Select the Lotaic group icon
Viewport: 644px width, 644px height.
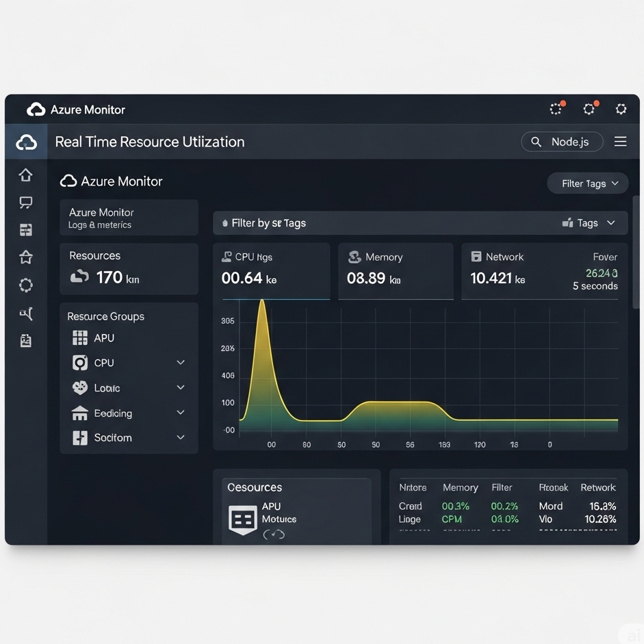tap(79, 388)
